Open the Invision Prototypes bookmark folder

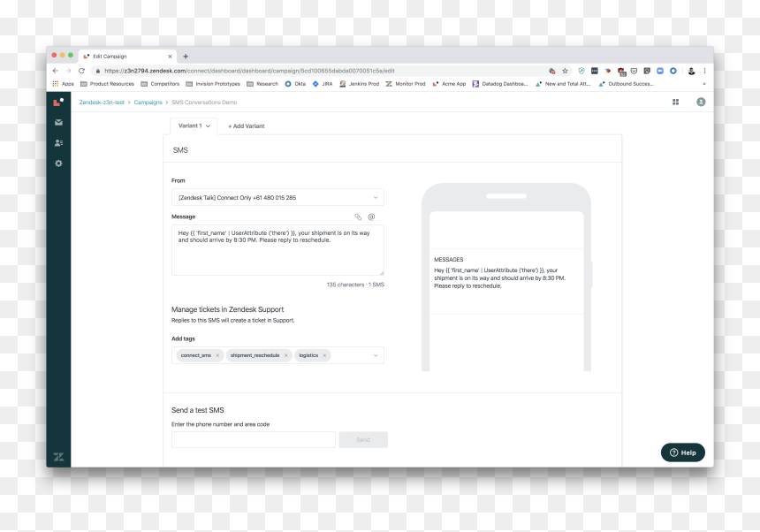coord(213,84)
